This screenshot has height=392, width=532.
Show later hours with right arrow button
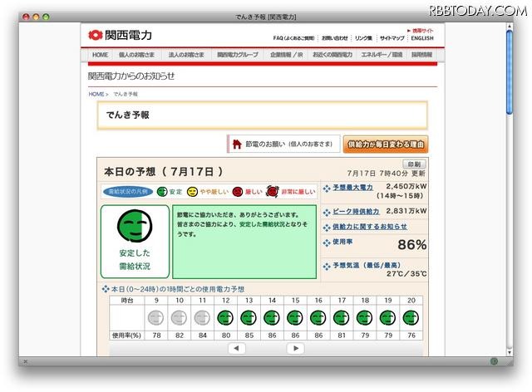tap(296, 348)
